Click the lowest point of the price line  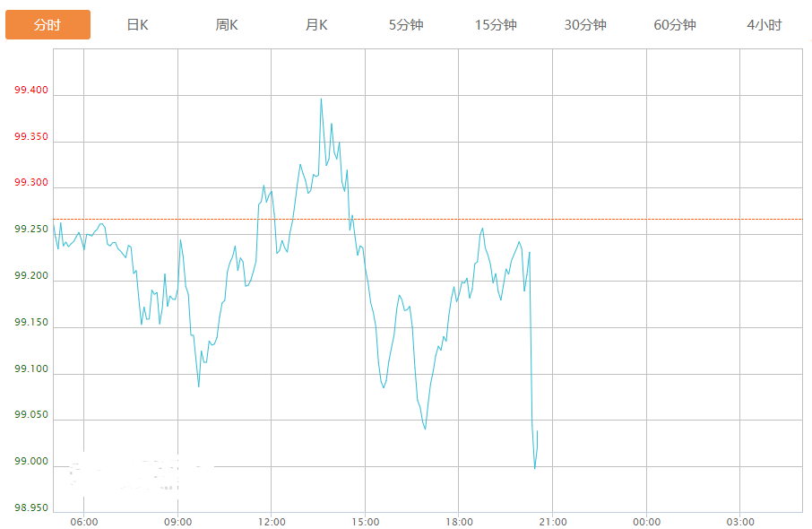tap(535, 467)
